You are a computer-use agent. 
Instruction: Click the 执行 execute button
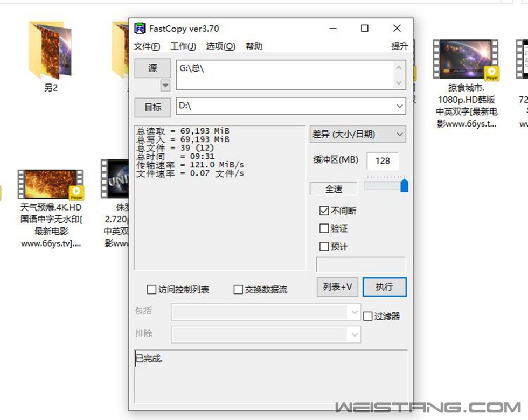385,287
